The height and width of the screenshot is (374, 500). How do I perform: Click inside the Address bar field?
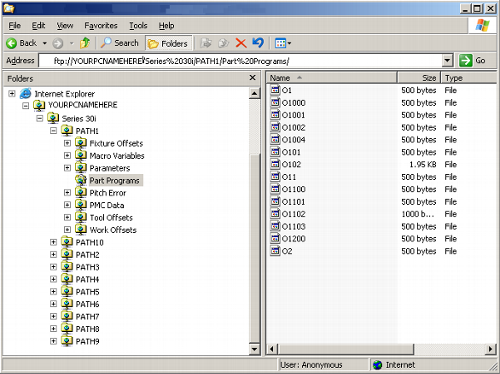pyautogui.click(x=241, y=61)
